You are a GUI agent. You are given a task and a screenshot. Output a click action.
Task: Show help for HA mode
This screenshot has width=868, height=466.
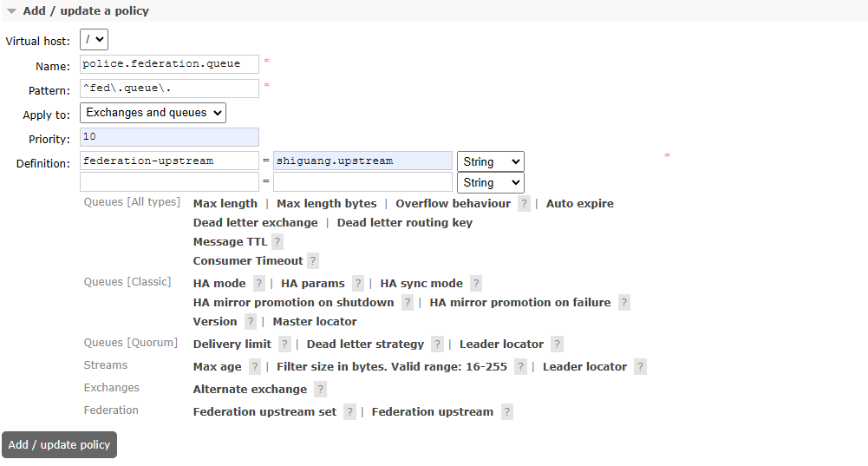click(x=258, y=284)
